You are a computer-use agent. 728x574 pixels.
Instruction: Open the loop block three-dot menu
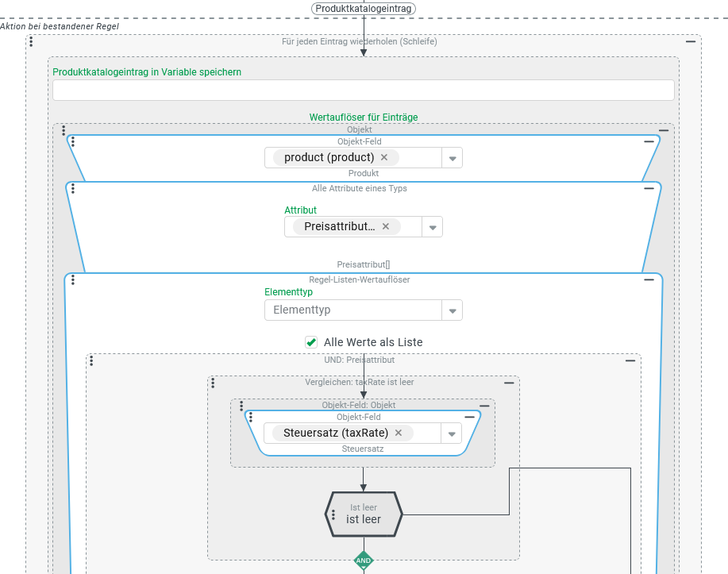click(31, 41)
